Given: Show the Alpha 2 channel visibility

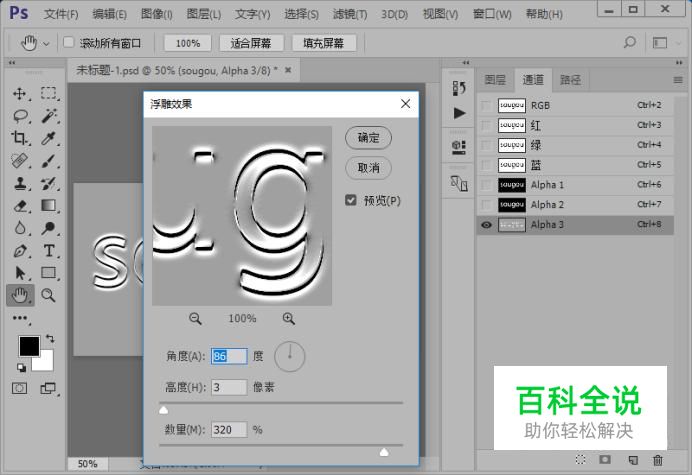Looking at the screenshot, I should tap(486, 205).
